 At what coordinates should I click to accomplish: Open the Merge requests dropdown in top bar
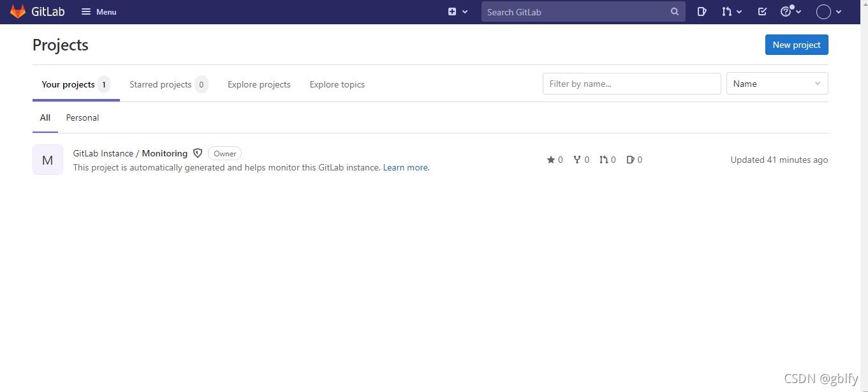(x=732, y=11)
